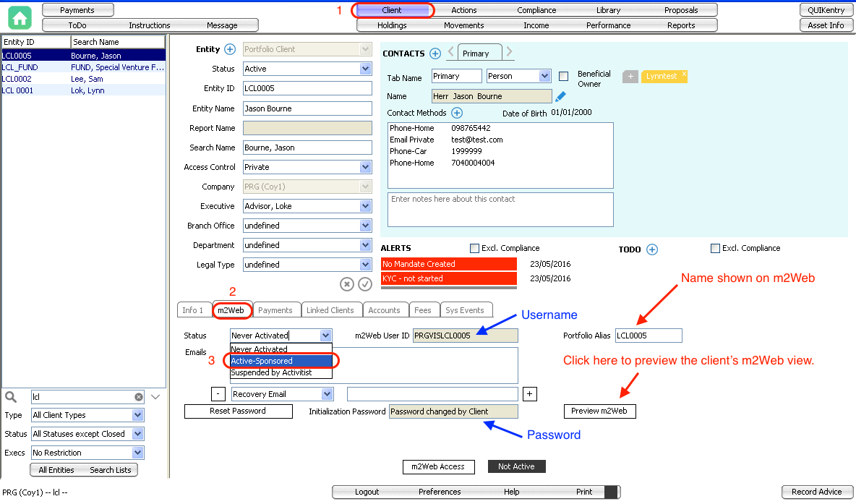Screen dimensions: 856x504
Task: Switch to the Accounts tab
Action: pyautogui.click(x=384, y=310)
